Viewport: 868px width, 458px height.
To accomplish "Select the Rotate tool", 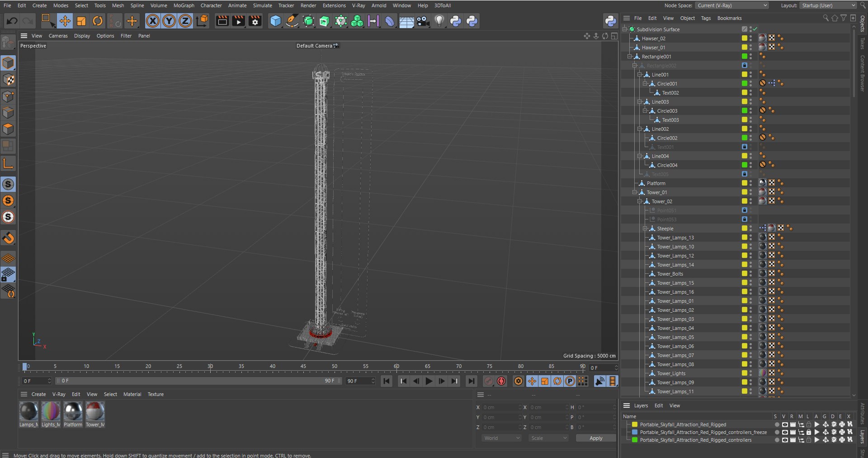I will pos(98,21).
